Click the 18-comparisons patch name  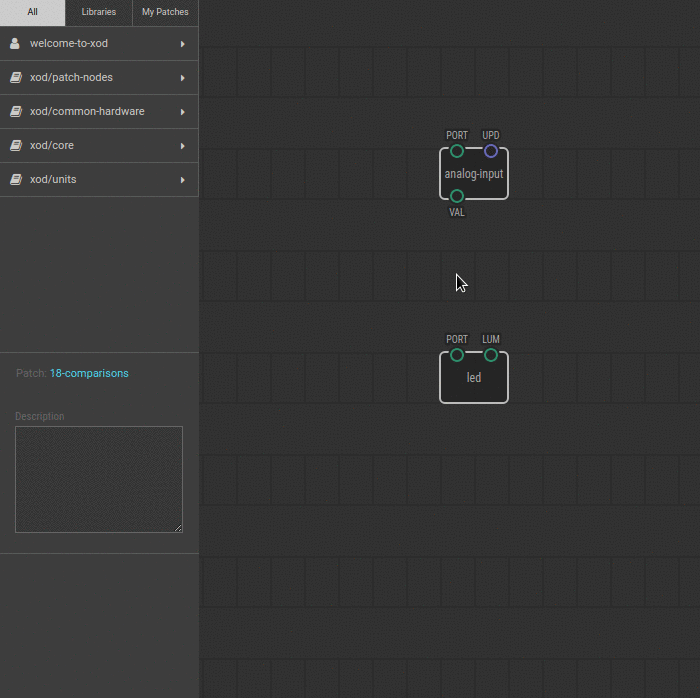89,373
